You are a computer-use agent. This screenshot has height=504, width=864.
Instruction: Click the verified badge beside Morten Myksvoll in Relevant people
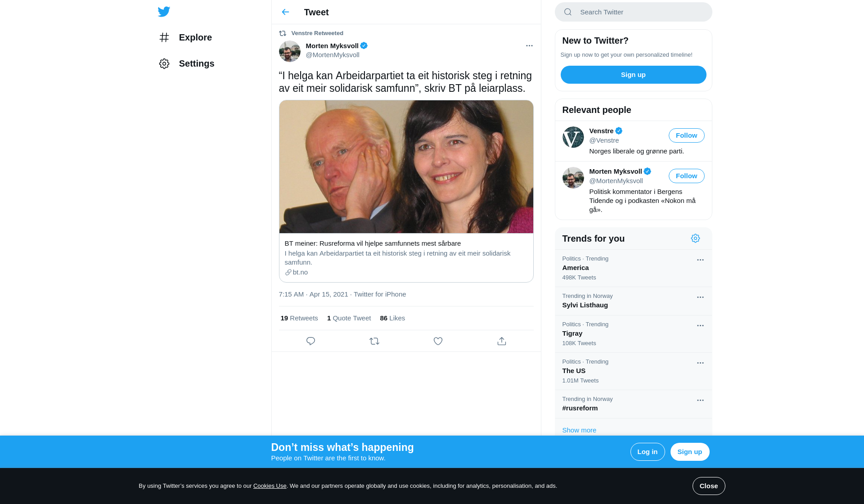(648, 171)
